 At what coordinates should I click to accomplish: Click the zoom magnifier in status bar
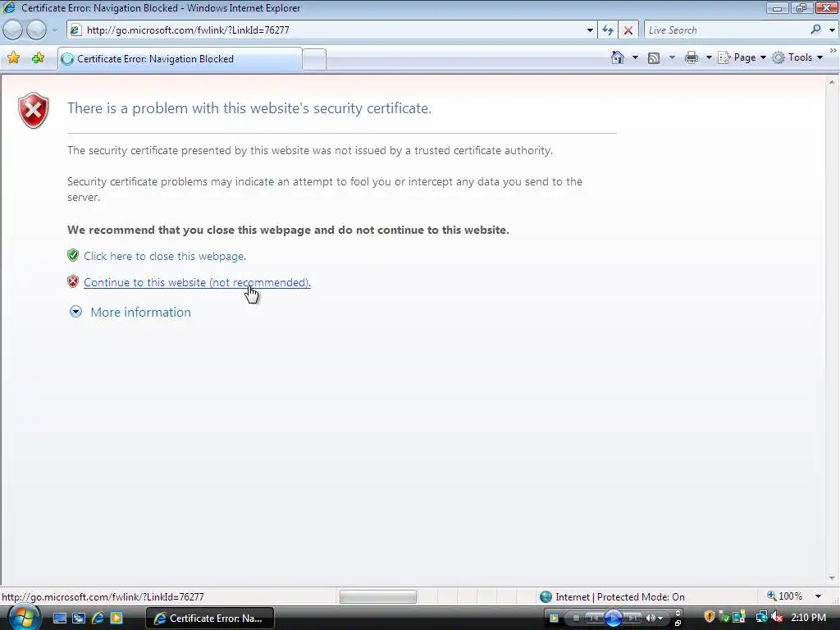click(x=771, y=596)
